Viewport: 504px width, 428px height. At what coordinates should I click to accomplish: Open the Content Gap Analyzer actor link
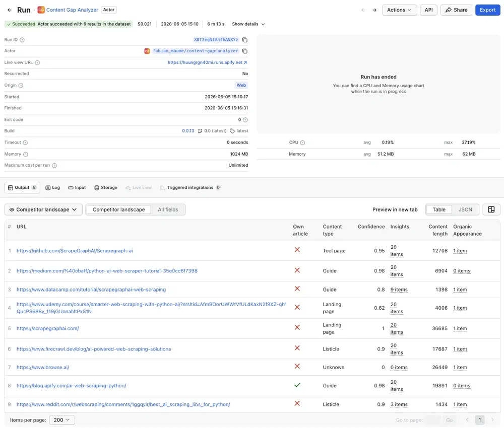(72, 10)
